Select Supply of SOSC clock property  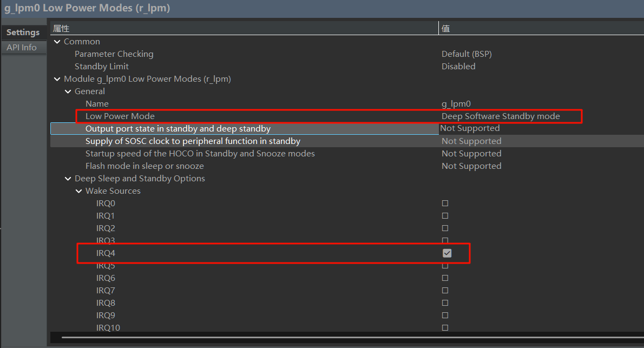click(x=193, y=141)
